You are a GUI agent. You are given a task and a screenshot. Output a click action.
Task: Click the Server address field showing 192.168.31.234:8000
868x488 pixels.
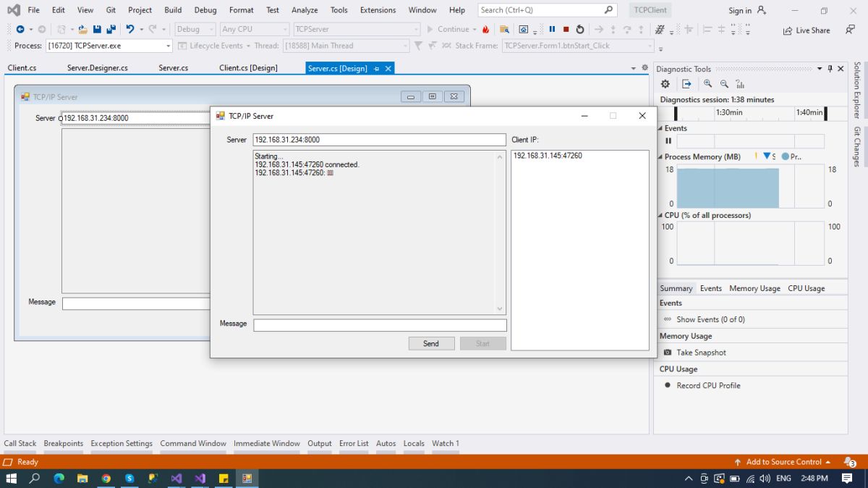coord(379,140)
